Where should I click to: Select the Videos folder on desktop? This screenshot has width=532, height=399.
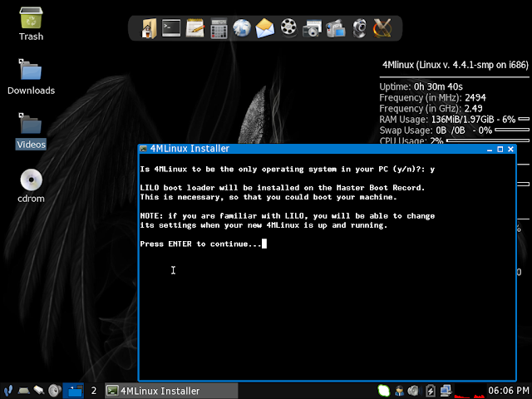pos(31,129)
